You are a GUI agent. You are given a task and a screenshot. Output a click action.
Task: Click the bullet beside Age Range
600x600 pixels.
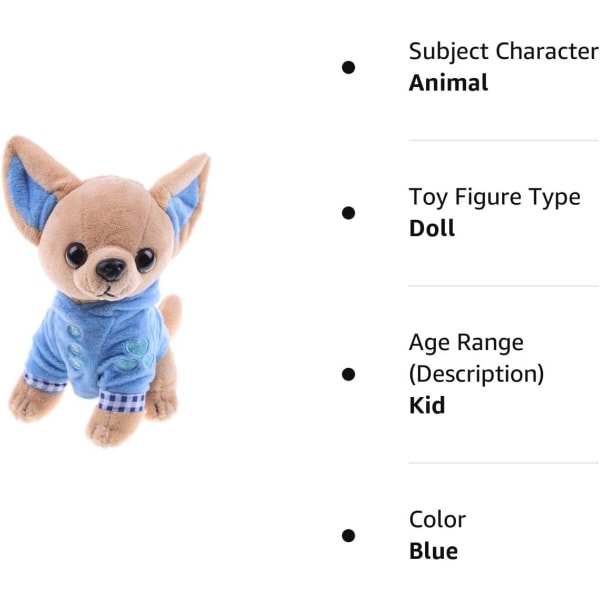tap(348, 374)
